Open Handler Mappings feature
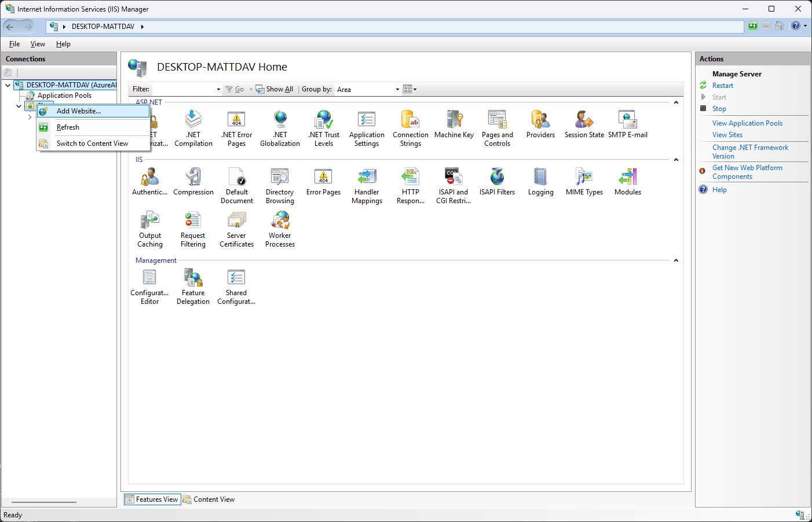812x522 pixels. (x=367, y=186)
